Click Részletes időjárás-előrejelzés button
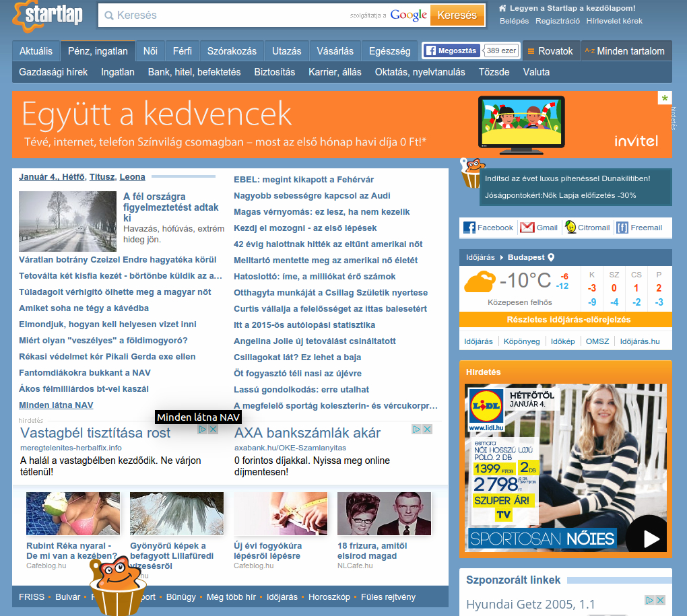687x616 pixels. [566, 320]
